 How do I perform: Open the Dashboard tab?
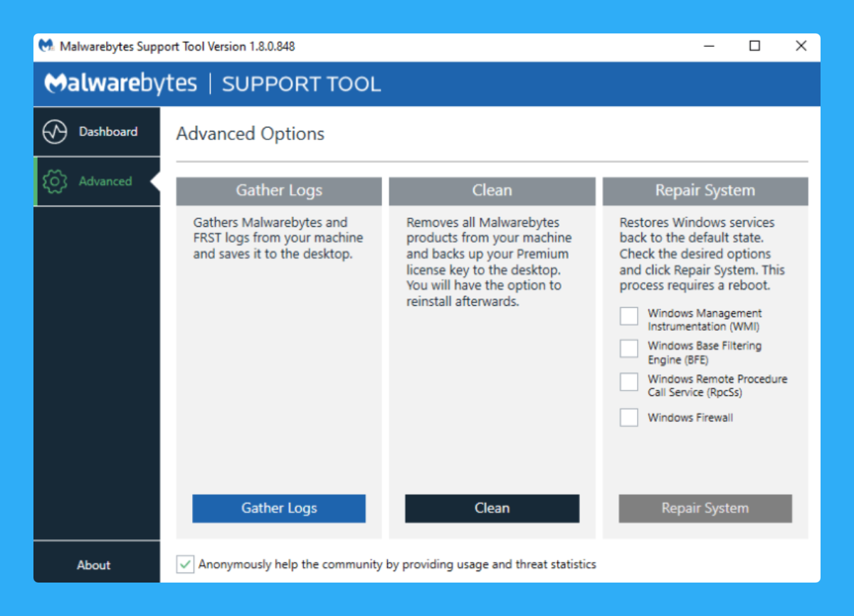click(x=97, y=132)
